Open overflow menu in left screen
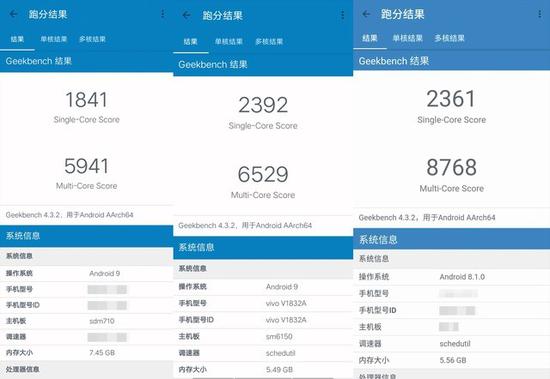 (163, 14)
